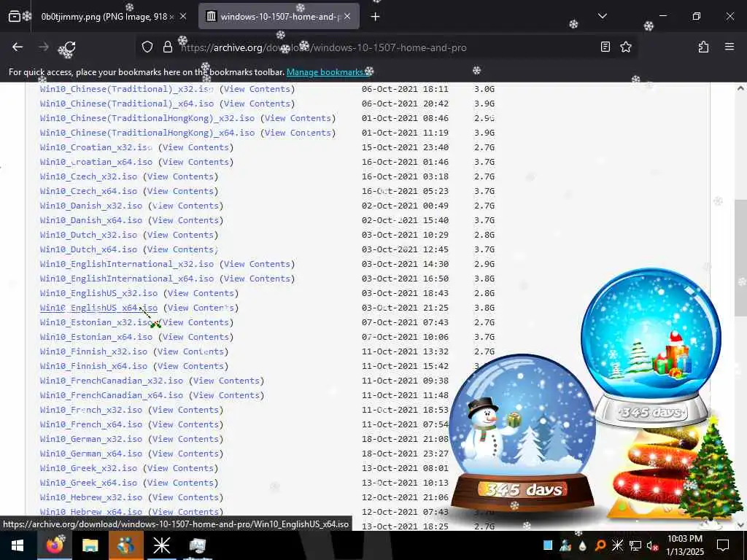Download Win10_Danish_x64.iso

(91, 220)
